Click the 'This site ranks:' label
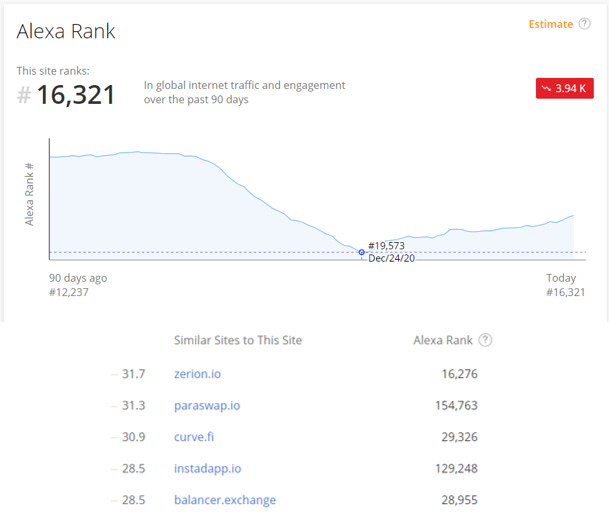 tap(53, 71)
